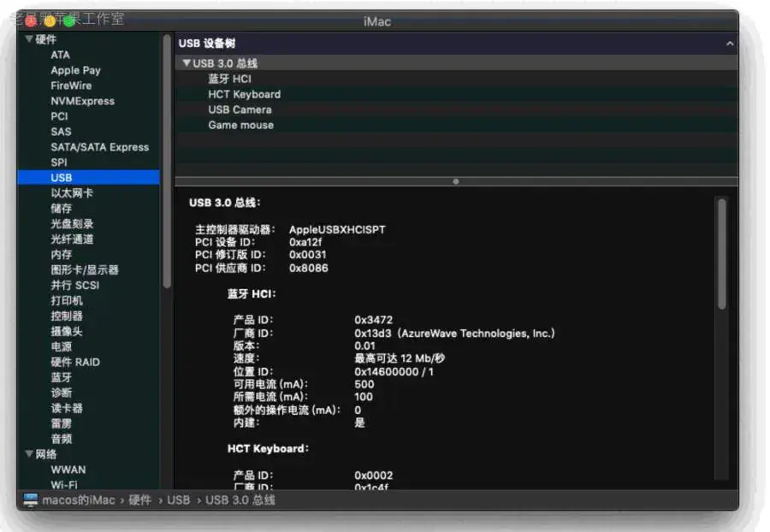Click PCI vendor ID value 0x8086
The height and width of the screenshot is (532, 770).
308,268
